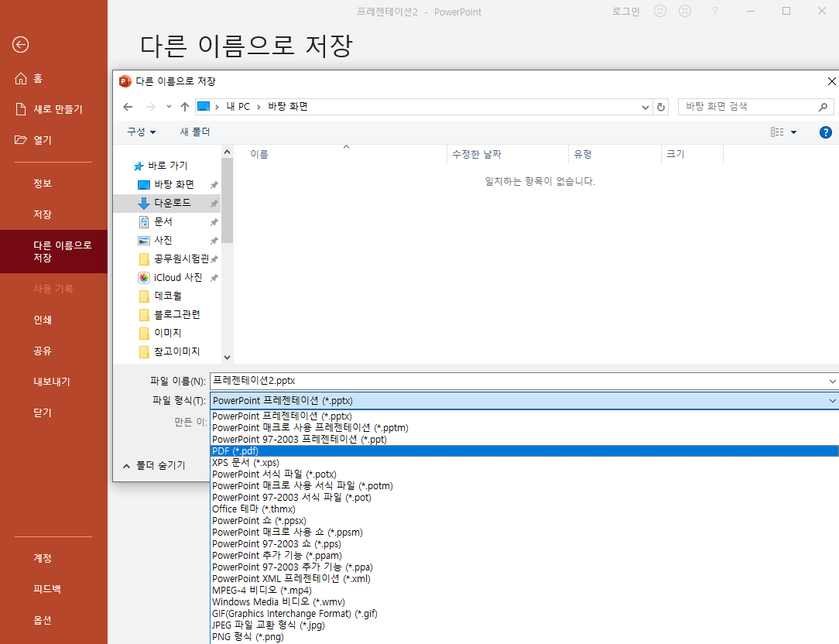Open recent locations dropdown arrow
Screen dimensions: 839x644
169,107
